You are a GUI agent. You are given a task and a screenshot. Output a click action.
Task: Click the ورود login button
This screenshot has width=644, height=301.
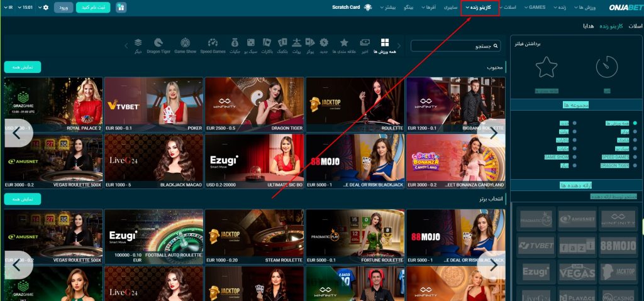coord(64,8)
